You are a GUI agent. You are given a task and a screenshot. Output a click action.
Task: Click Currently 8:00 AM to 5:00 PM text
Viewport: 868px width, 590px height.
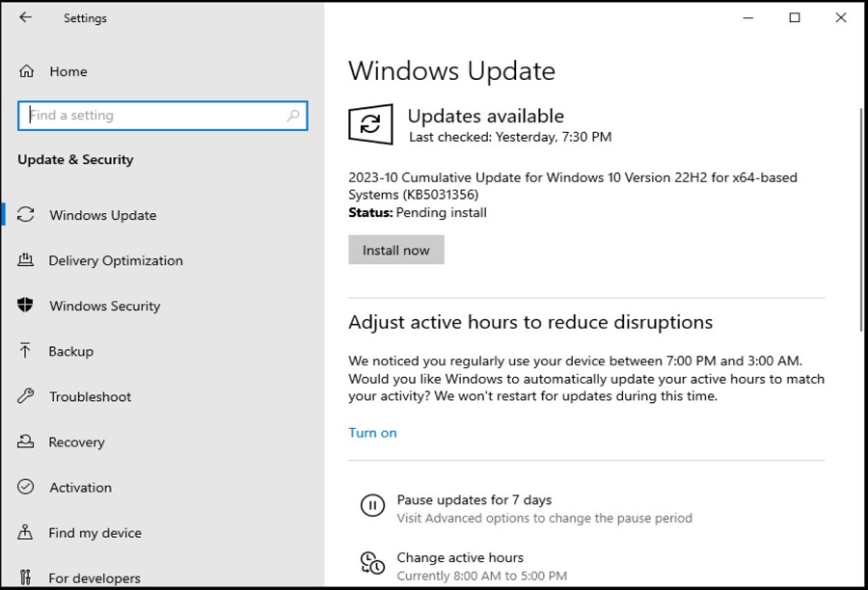[x=481, y=576]
